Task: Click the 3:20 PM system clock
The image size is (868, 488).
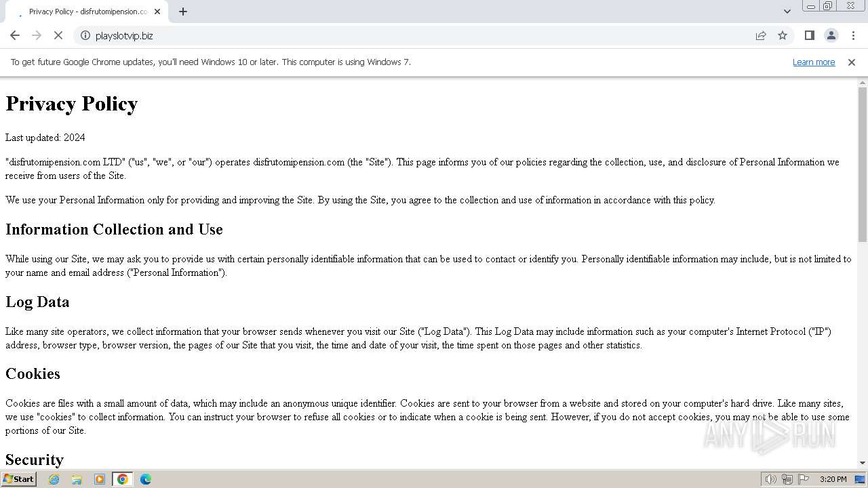Action: (833, 479)
